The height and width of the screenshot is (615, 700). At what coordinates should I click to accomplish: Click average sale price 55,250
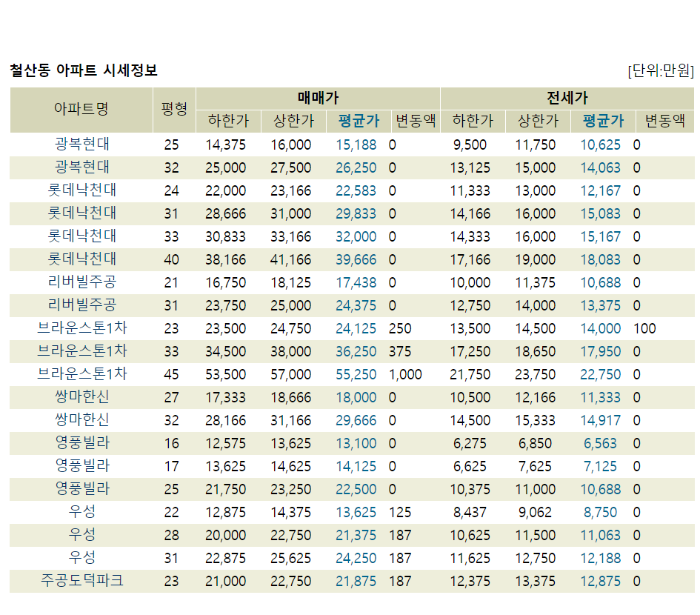coord(356,374)
